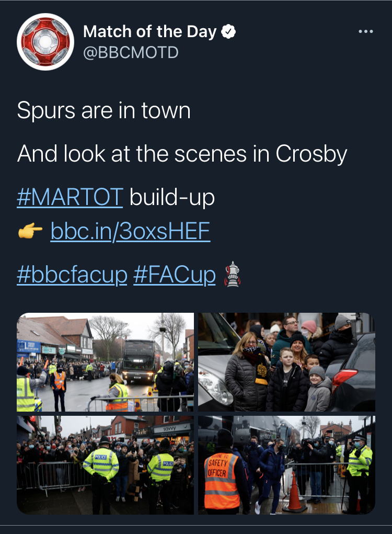
Task: Follow the bbc.in/3oxsHEF link
Action: (x=130, y=231)
